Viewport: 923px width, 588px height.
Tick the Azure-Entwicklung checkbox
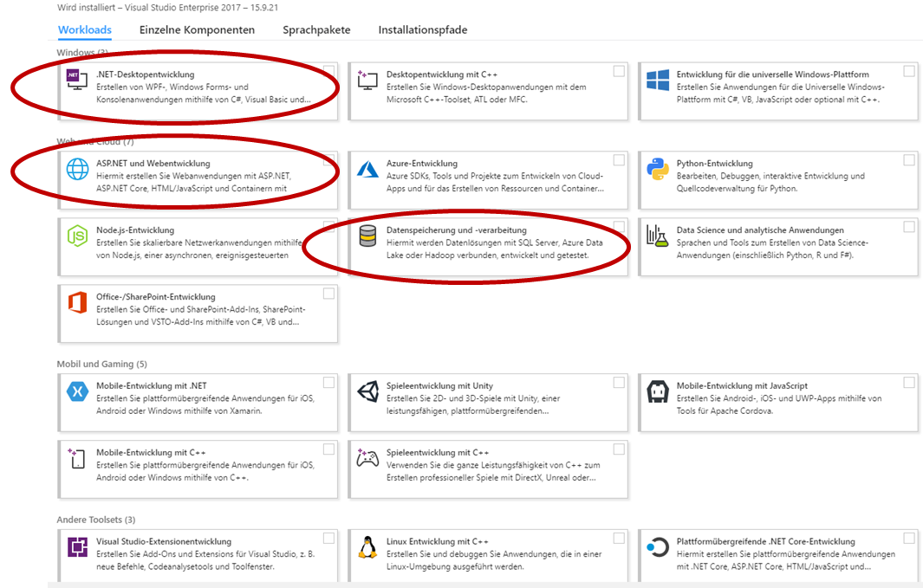click(x=619, y=160)
